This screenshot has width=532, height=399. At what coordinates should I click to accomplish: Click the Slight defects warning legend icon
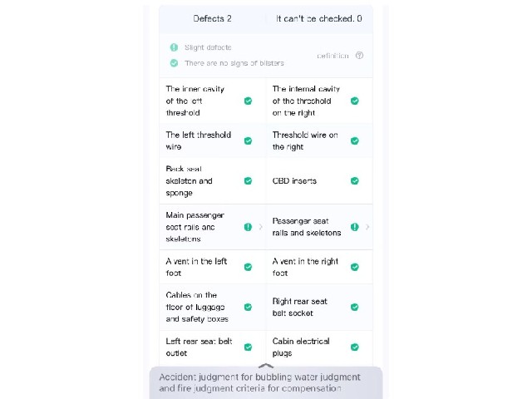tap(174, 47)
